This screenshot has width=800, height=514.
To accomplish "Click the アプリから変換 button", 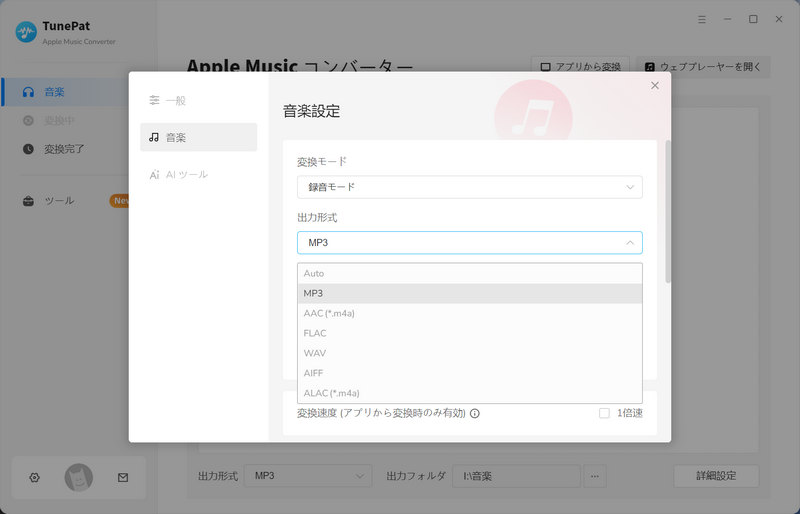I will pyautogui.click(x=580, y=67).
